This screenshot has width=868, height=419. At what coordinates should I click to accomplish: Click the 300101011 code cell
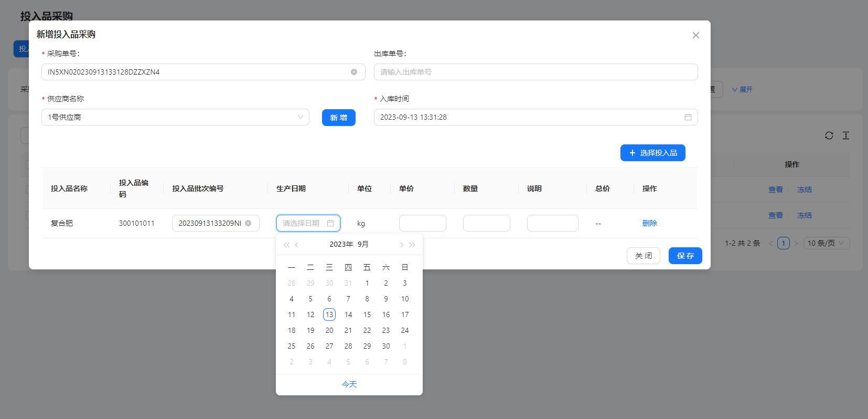click(137, 223)
